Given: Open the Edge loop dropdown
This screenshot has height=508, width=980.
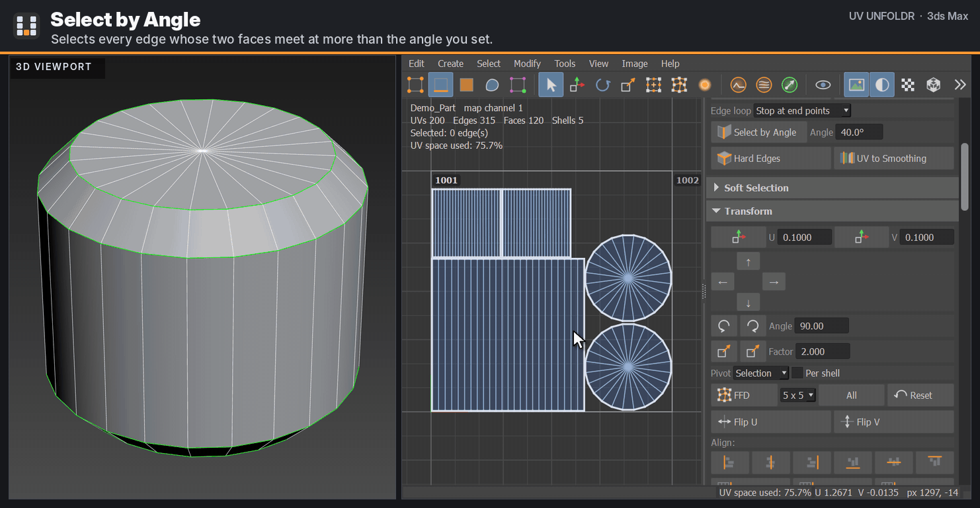Looking at the screenshot, I should pos(802,110).
